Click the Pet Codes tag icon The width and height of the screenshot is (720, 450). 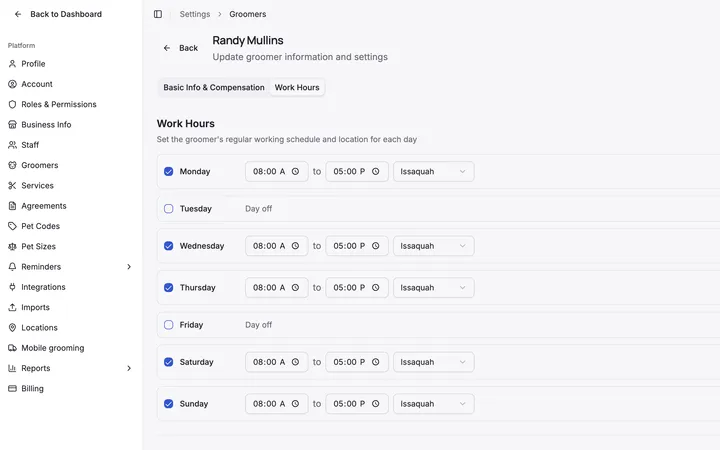coord(12,226)
